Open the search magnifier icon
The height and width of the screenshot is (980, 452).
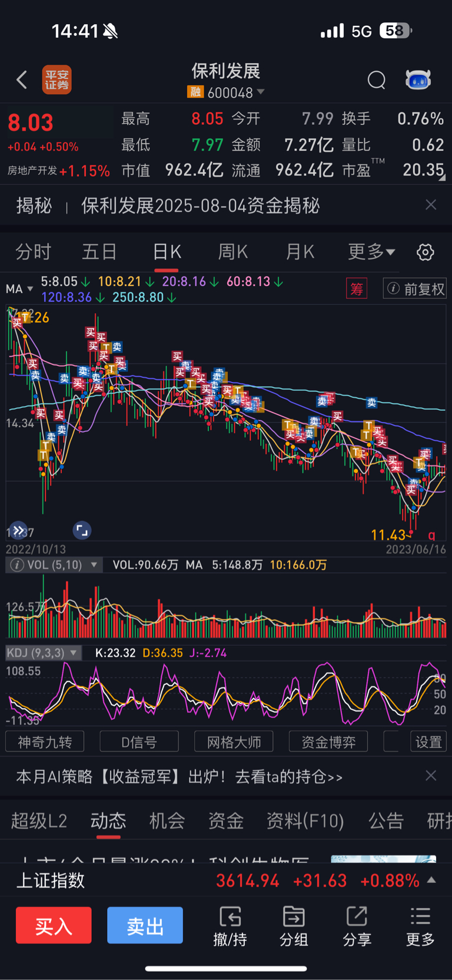click(x=377, y=79)
